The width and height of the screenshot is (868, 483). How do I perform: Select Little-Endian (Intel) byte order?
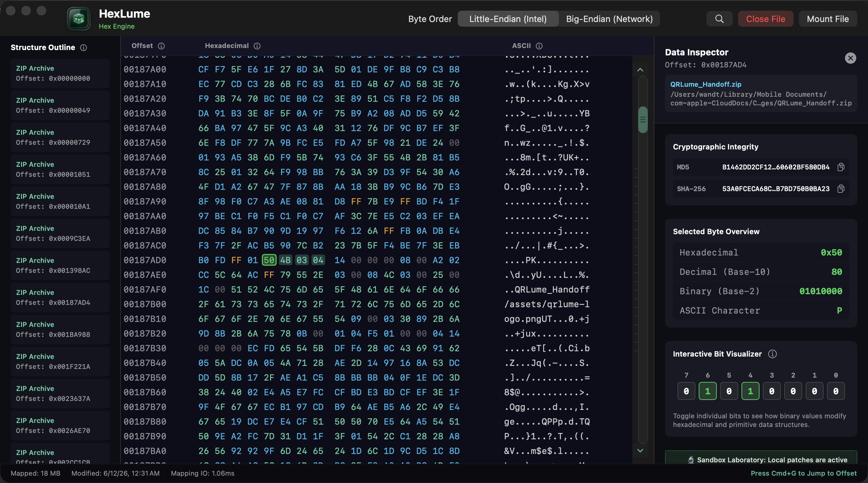(508, 19)
